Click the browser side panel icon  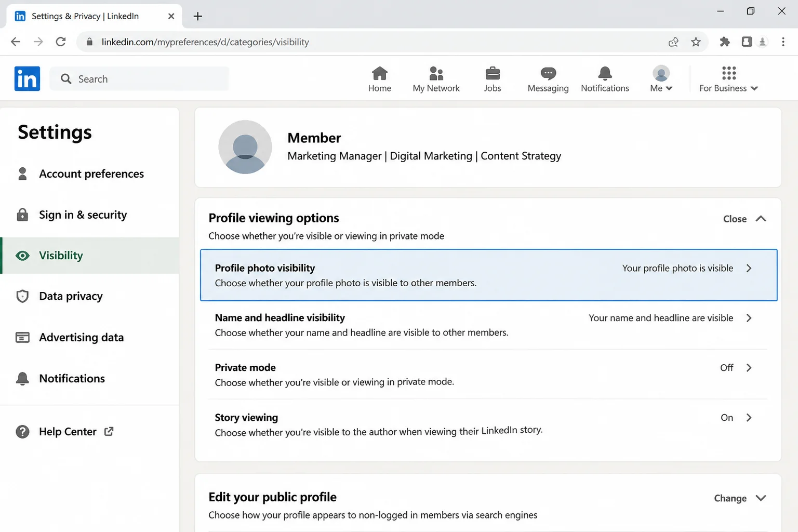747,42
